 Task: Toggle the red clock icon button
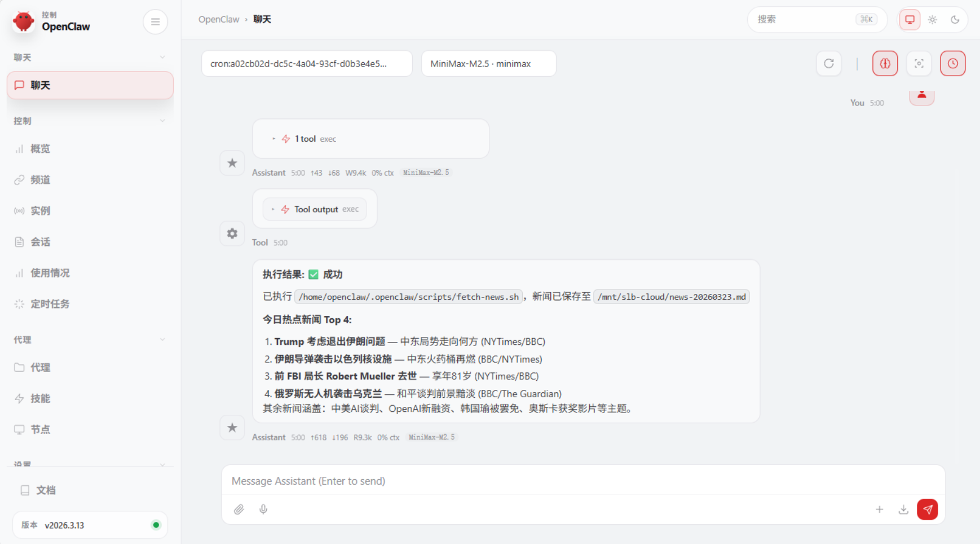coord(952,64)
